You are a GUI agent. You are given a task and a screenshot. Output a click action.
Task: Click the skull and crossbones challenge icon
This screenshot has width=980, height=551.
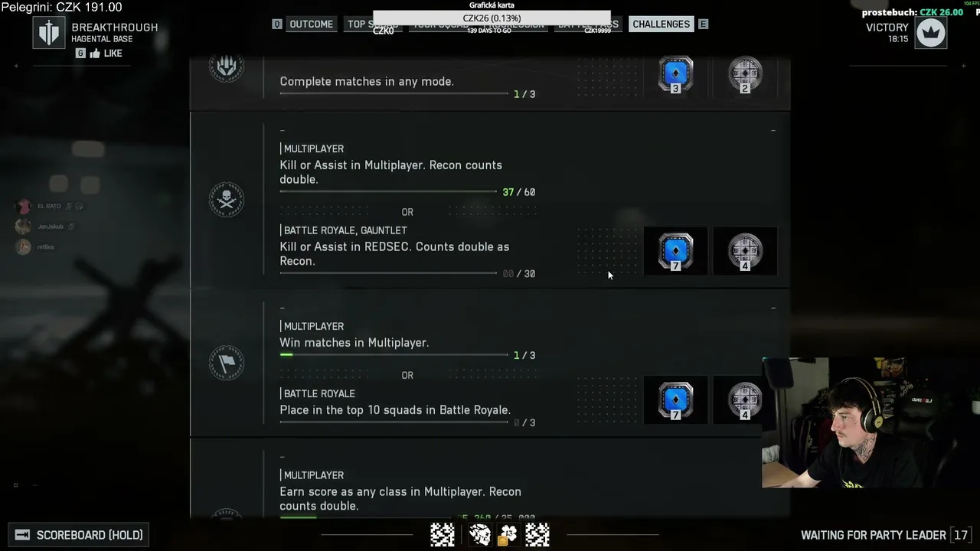coord(226,200)
